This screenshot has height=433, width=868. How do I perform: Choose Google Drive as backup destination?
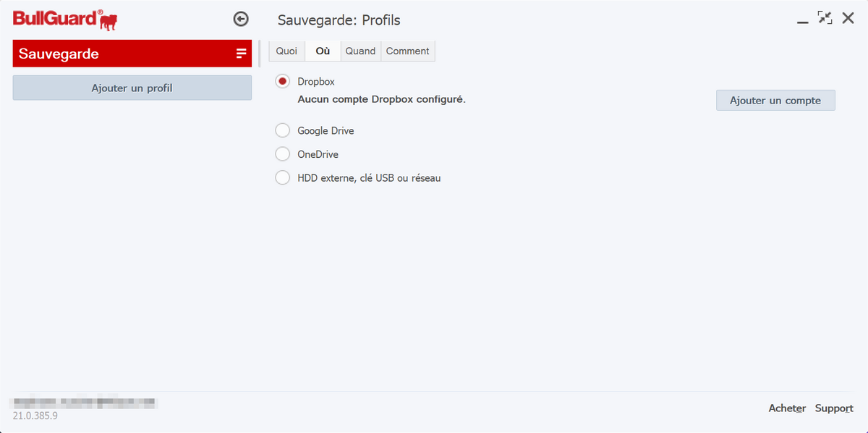[x=283, y=131]
